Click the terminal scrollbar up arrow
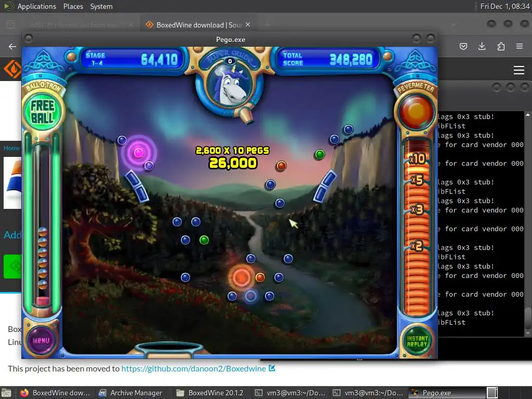532x399 pixels. coord(528,115)
